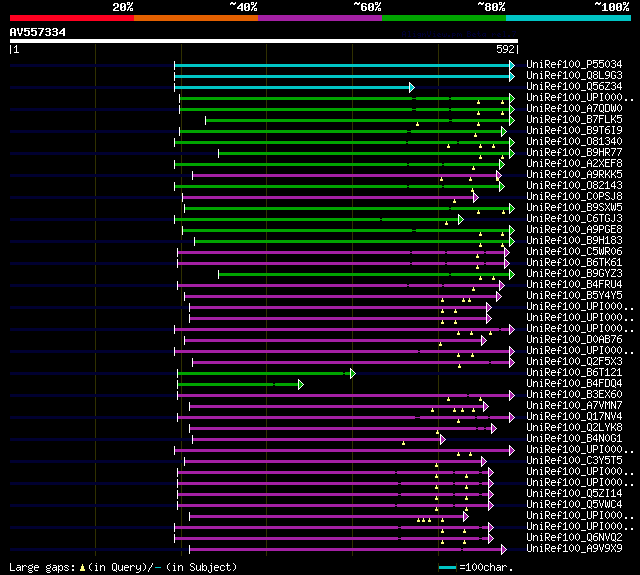Click the purple arrowhead on the A9RKK5 row
Viewport: 640px width, 575px height.
click(499, 175)
